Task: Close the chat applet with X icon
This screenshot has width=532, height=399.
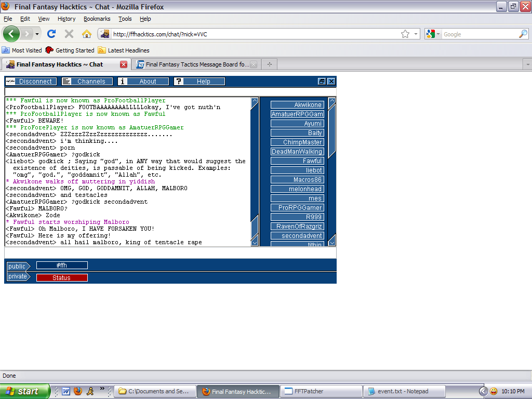Action: click(331, 82)
